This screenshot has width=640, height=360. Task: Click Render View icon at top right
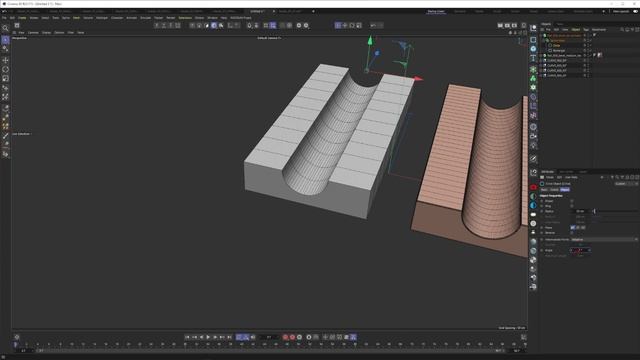(500, 25)
